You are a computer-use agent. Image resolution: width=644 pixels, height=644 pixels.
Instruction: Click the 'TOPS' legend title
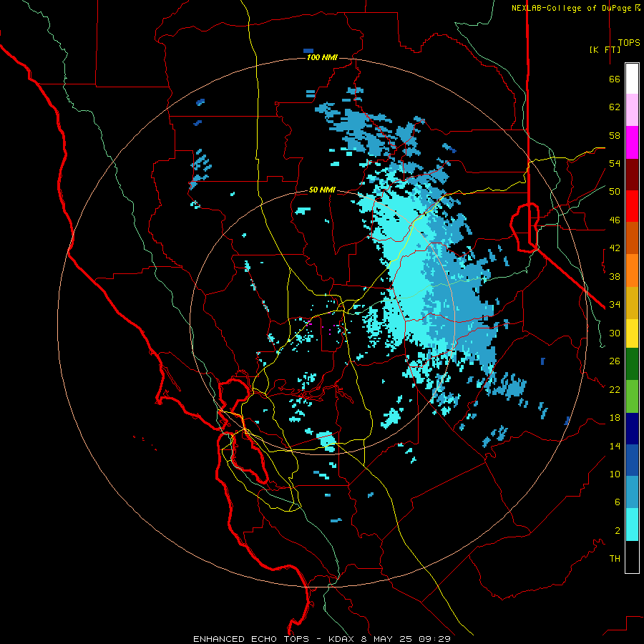pyautogui.click(x=629, y=43)
